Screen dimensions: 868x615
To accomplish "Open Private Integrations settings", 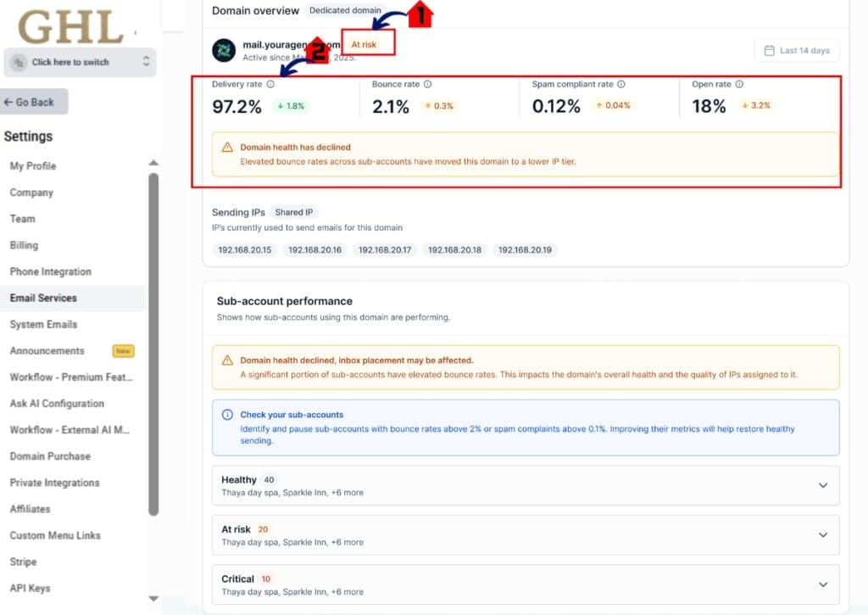I will tap(54, 484).
